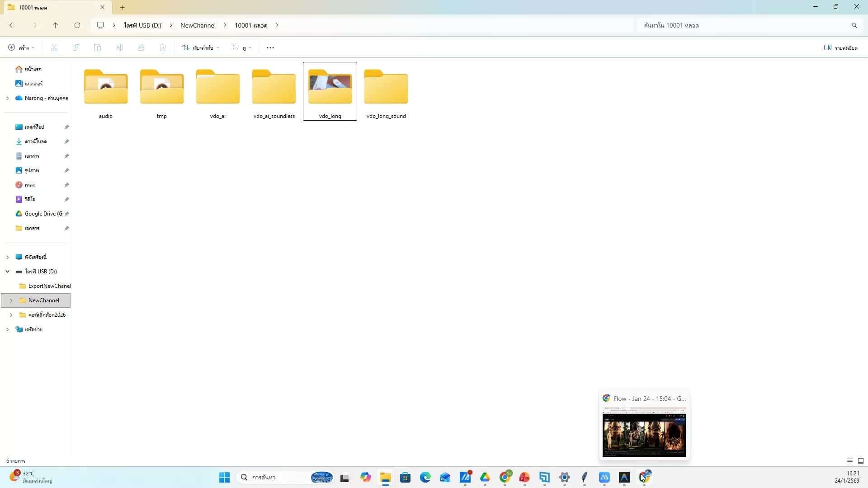Click the Flow Chrome window preview thumbnail
Screen dimensions: 868x488
click(x=644, y=432)
